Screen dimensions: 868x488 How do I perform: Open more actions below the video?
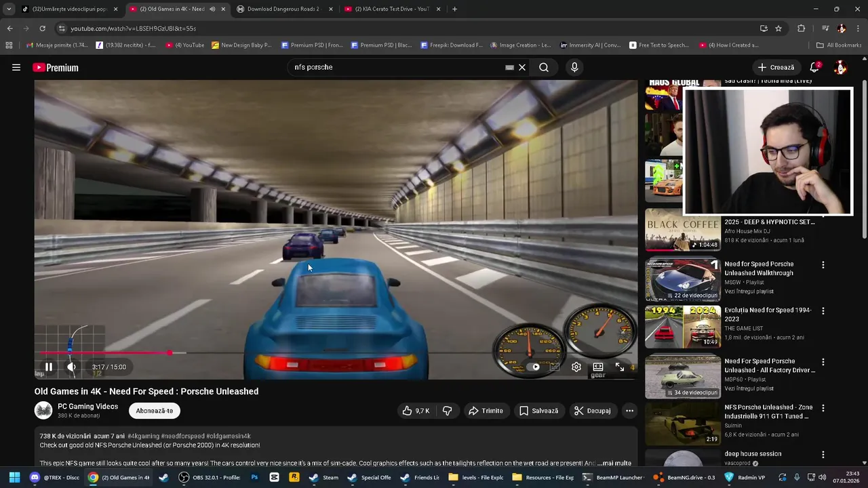click(629, 411)
